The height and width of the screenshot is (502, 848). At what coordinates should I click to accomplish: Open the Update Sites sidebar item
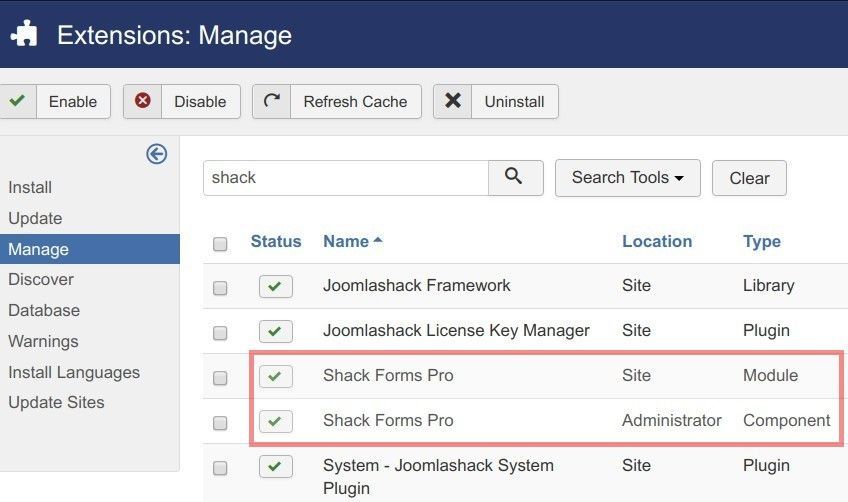click(x=56, y=402)
